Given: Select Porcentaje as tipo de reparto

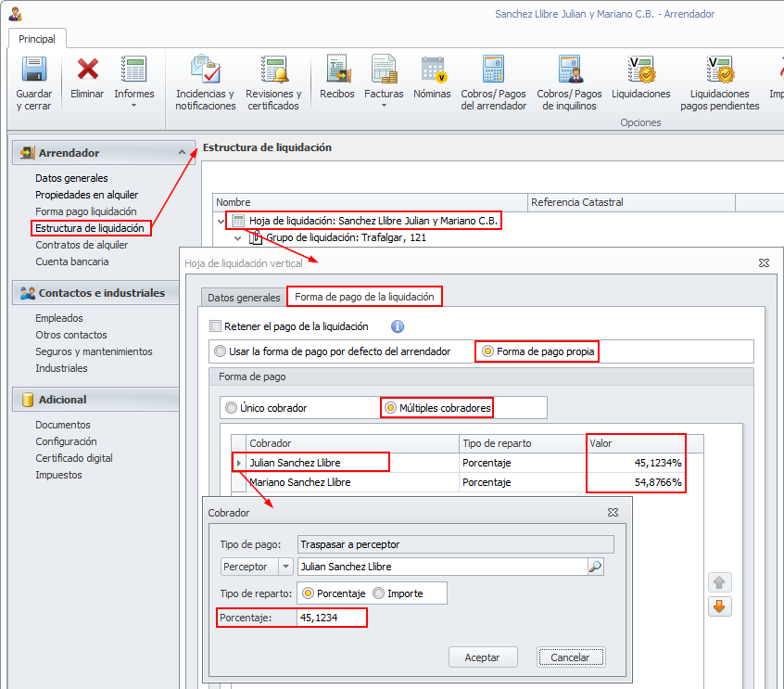Looking at the screenshot, I should pos(309,593).
